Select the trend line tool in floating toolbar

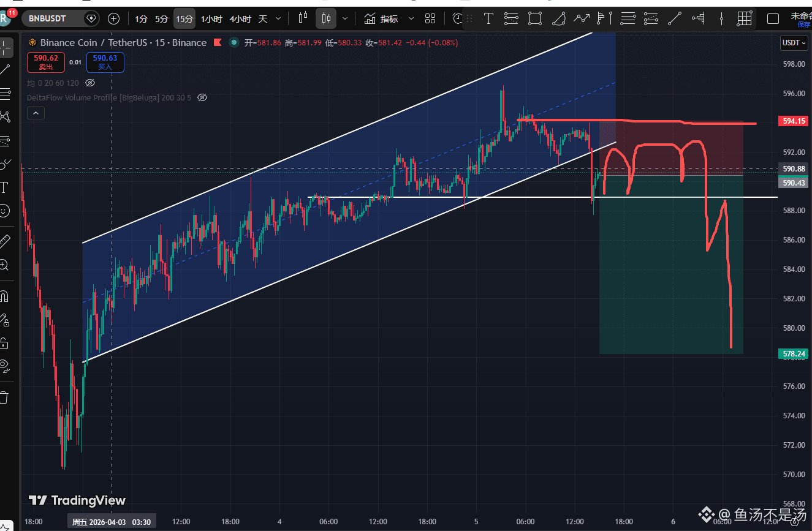coord(675,18)
